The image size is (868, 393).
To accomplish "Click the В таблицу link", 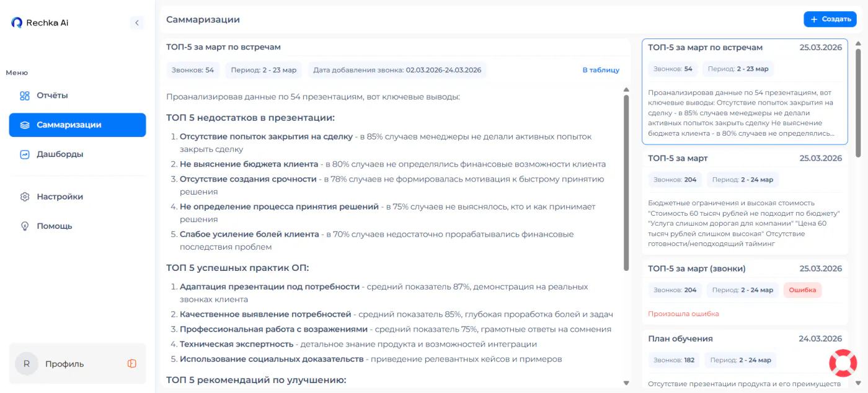I will click(x=601, y=70).
